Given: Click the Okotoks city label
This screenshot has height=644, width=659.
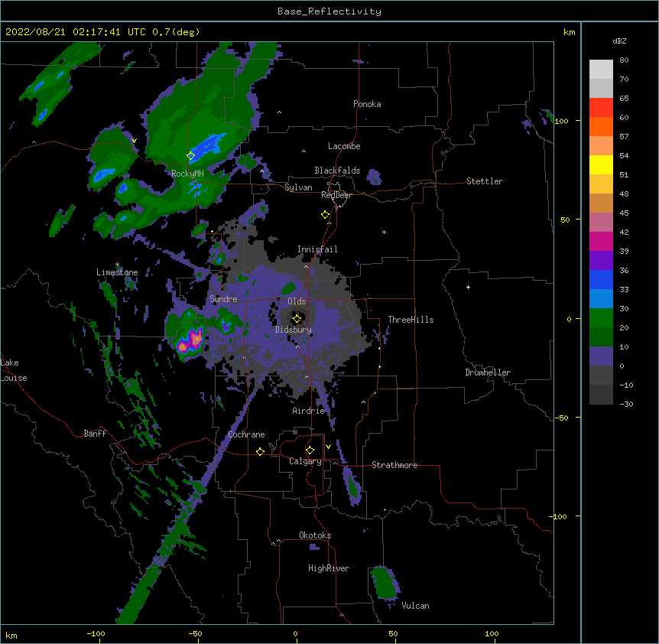Looking at the screenshot, I should pyautogui.click(x=315, y=535).
